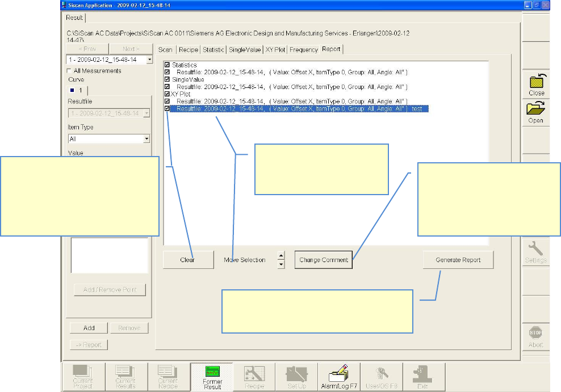
Task: Switch to the Frequency tab
Action: tap(303, 50)
